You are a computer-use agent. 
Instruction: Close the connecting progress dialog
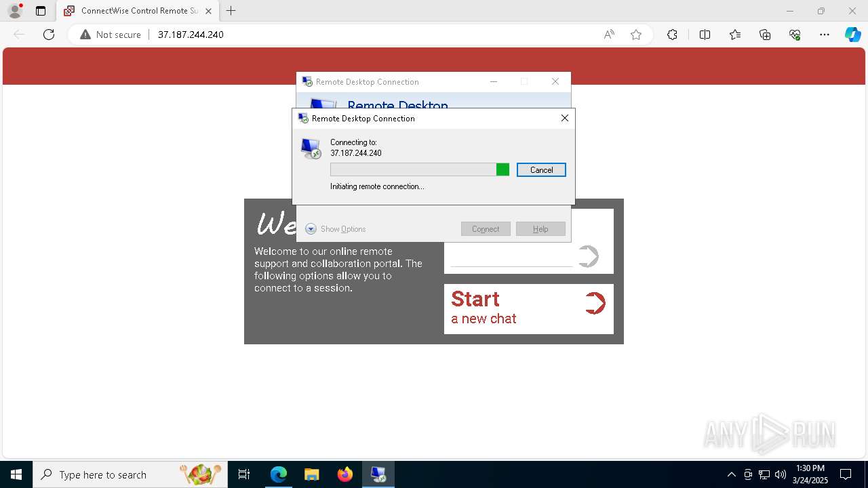coord(564,118)
